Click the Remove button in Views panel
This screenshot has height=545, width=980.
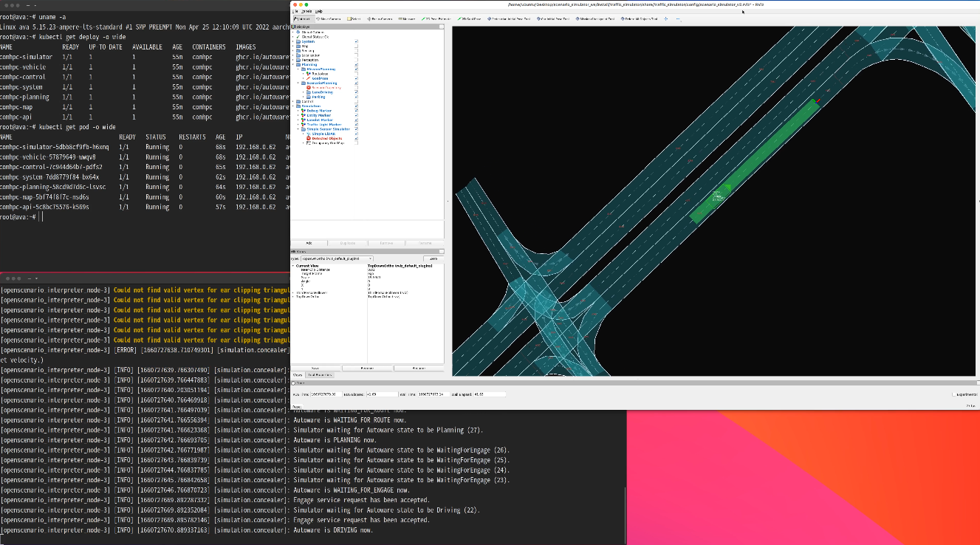point(367,369)
